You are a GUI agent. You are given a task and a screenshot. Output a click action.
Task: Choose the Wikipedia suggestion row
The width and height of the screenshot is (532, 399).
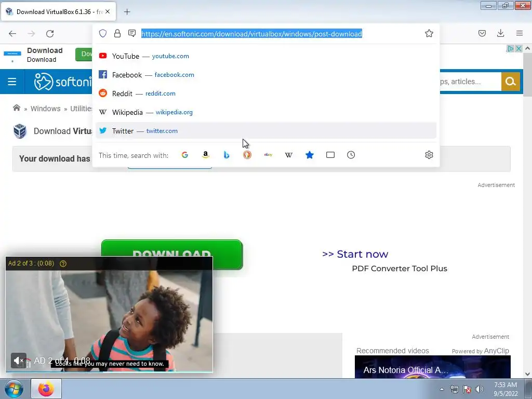265,112
